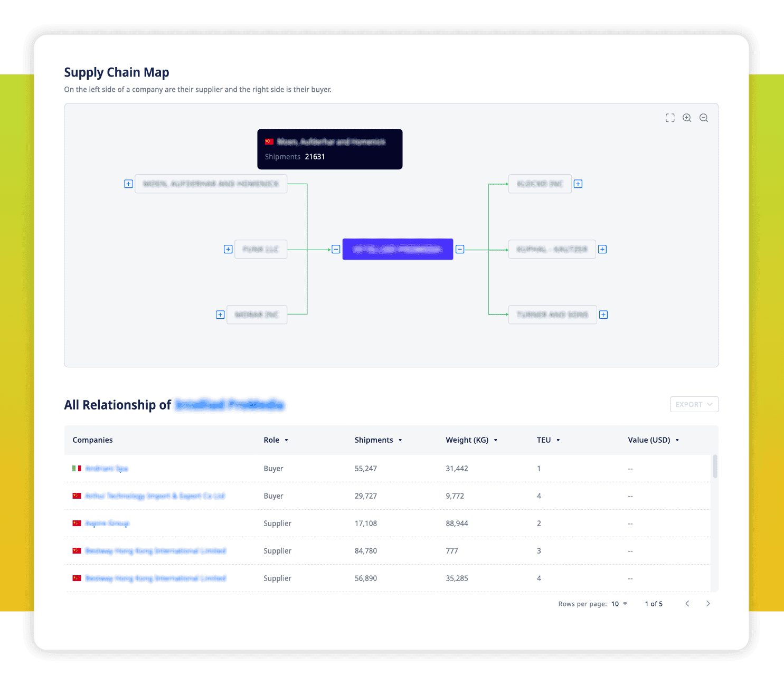
Task: Open company link in the 55,247 shipments row
Action: (107, 469)
